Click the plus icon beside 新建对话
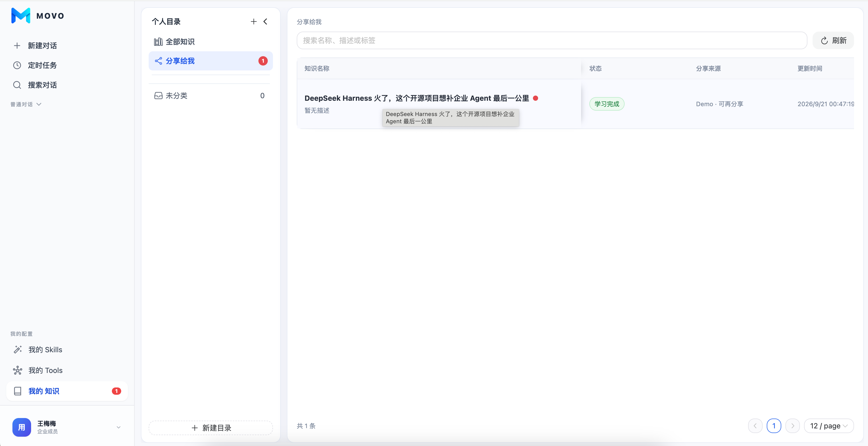The width and height of the screenshot is (868, 446). tap(17, 46)
